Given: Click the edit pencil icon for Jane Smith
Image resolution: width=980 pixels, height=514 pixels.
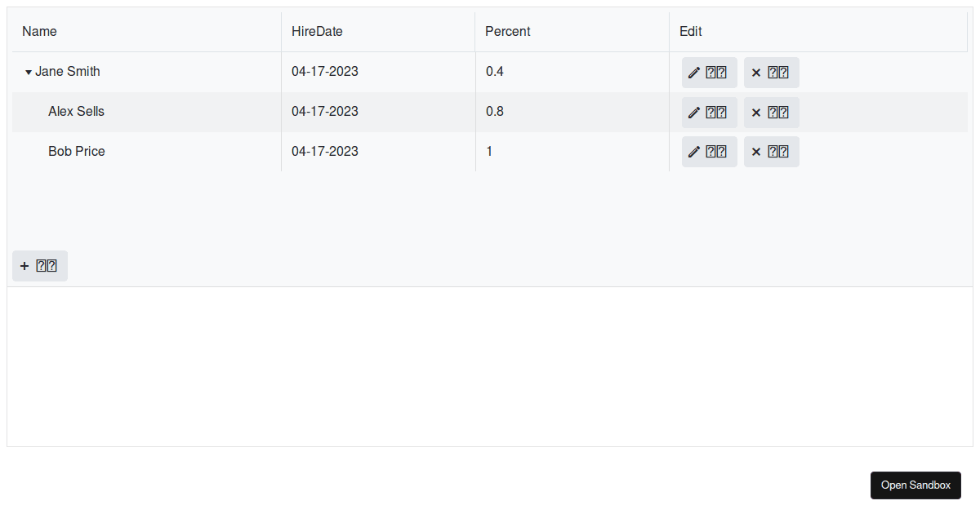Looking at the screenshot, I should (709, 73).
